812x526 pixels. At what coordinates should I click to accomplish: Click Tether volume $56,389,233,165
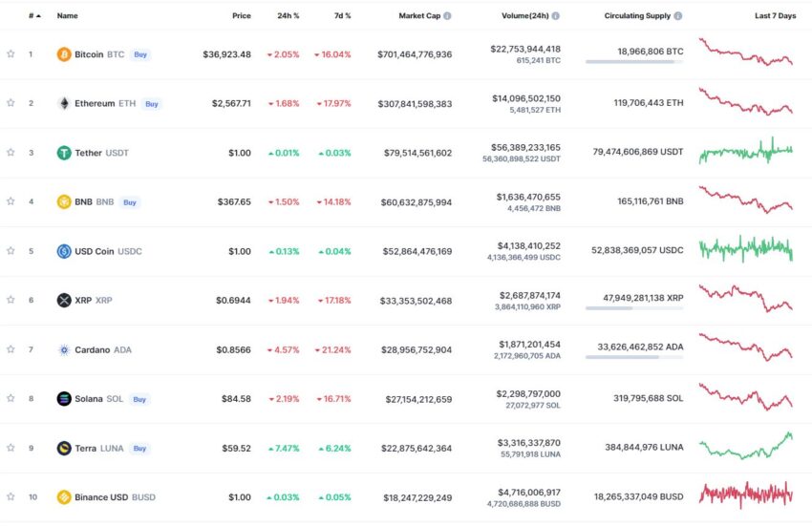(525, 148)
